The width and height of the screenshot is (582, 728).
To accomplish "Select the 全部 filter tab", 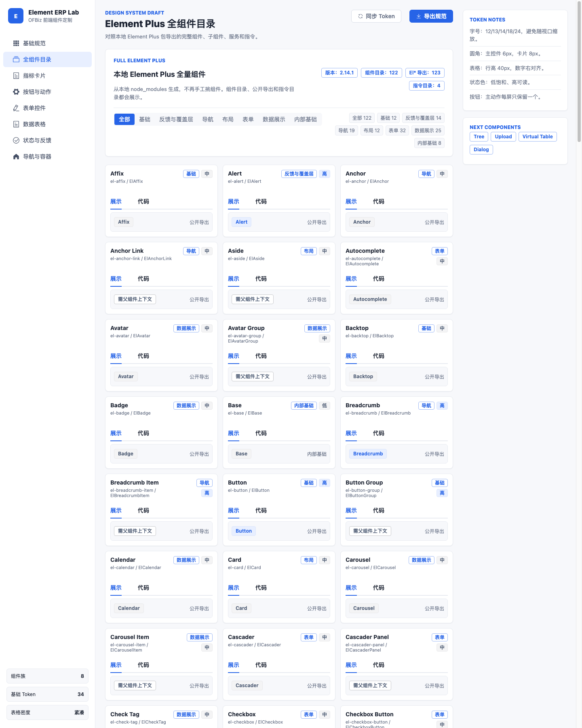I will [124, 119].
